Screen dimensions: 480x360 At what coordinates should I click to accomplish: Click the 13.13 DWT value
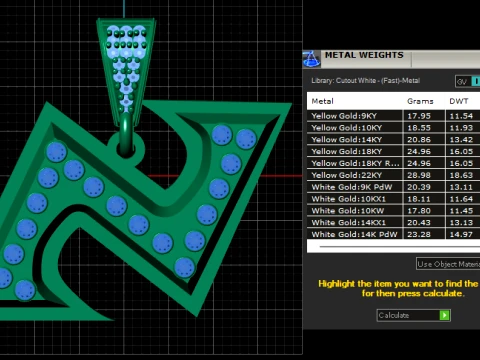(461, 222)
